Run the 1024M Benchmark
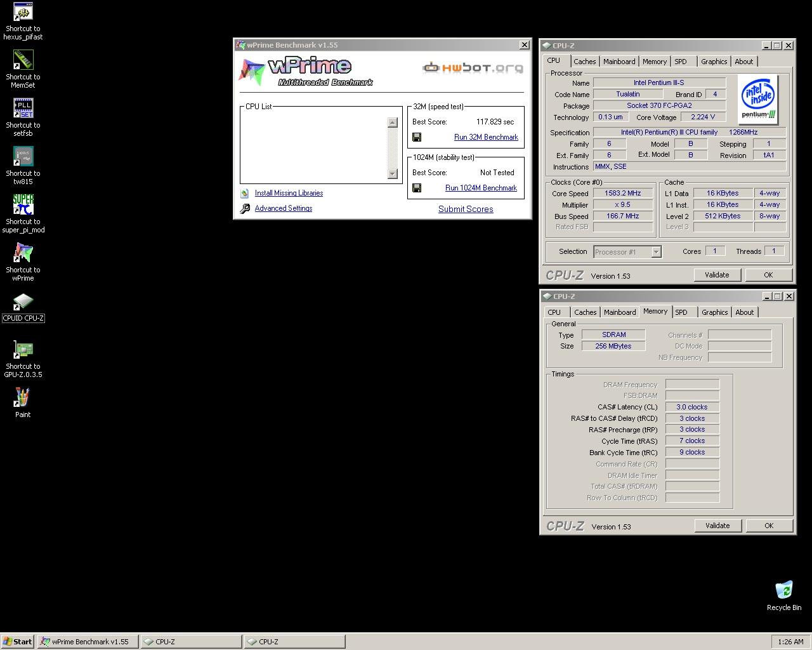 coord(481,188)
